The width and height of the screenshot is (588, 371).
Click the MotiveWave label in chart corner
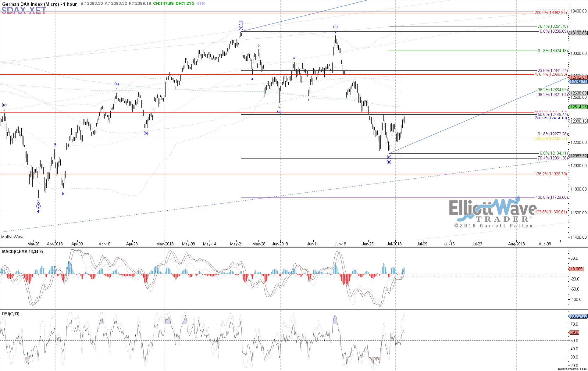point(13,237)
